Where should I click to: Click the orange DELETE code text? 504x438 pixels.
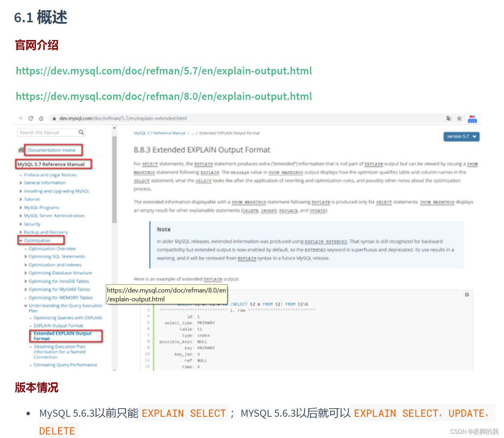[57, 431]
